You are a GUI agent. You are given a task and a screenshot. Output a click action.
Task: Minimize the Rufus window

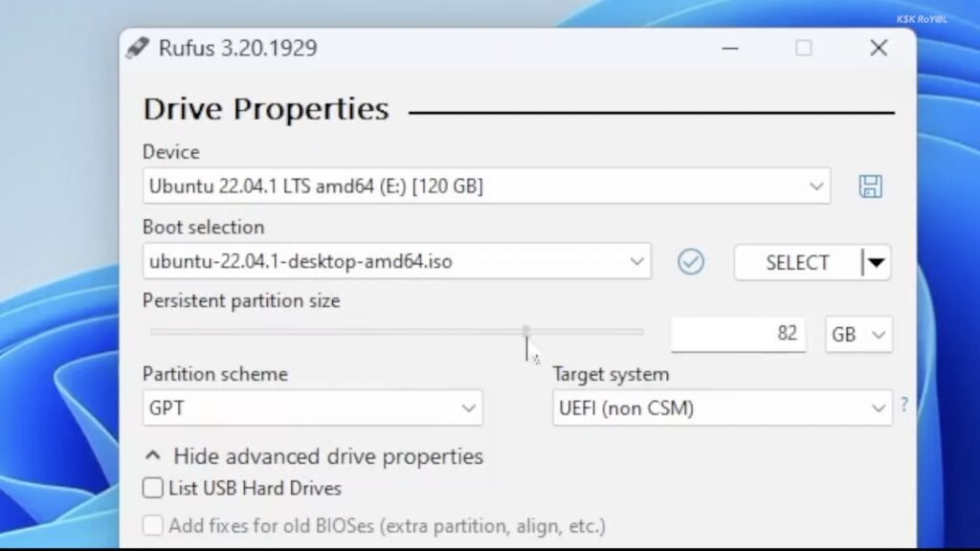pyautogui.click(x=729, y=48)
